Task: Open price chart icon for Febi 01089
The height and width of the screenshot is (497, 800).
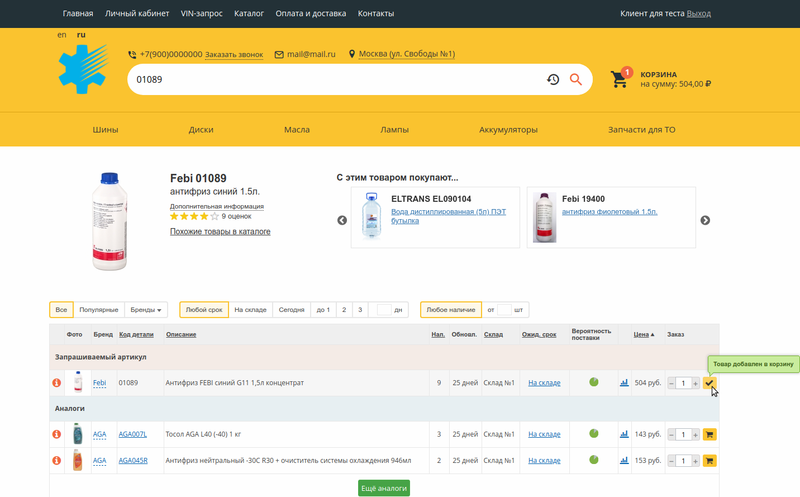Action: tap(624, 382)
